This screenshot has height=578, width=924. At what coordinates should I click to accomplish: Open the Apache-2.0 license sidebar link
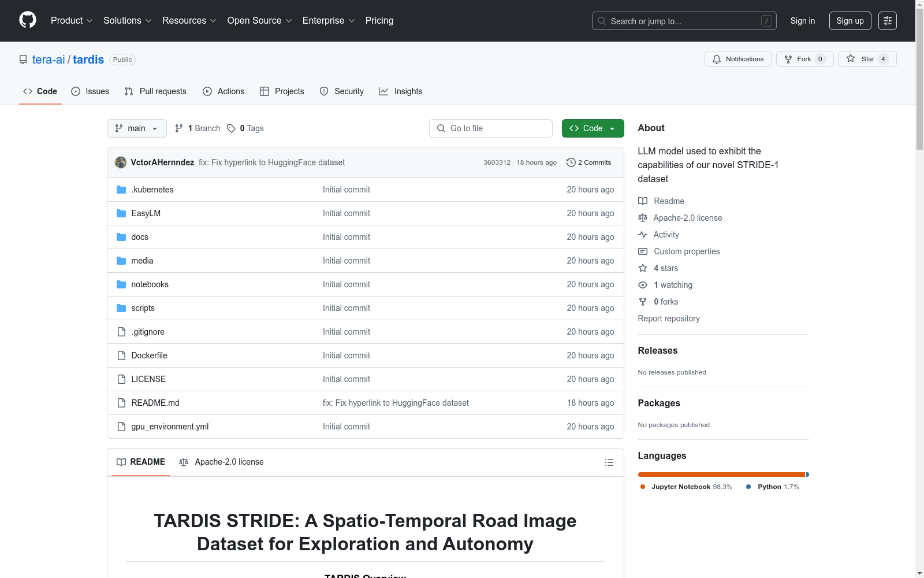(x=680, y=218)
